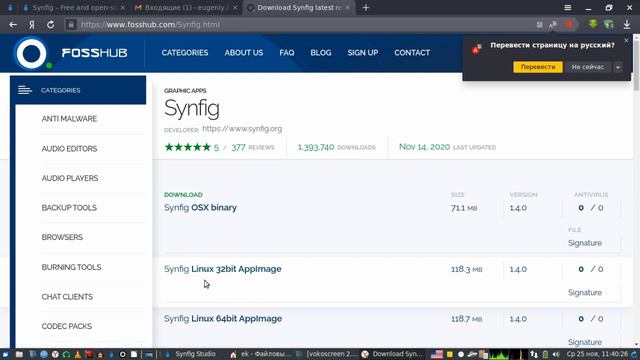Screen dimensions: 640x360
Task: Download Synfig Linux 32bit AppImage
Action: (222, 269)
